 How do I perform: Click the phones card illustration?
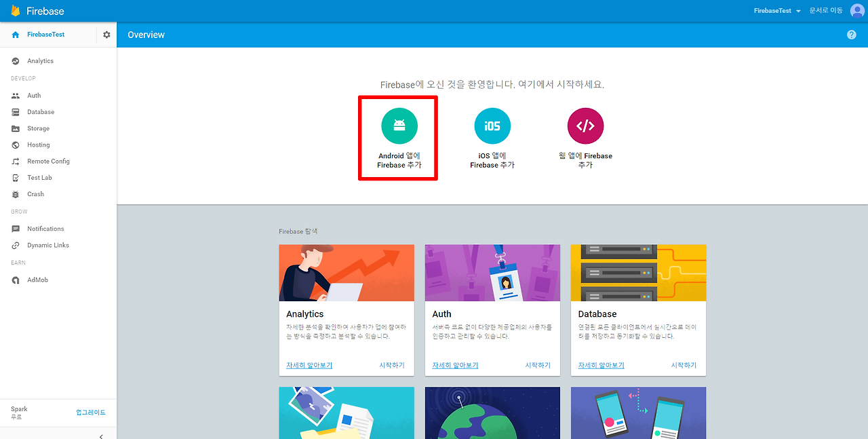point(638,413)
